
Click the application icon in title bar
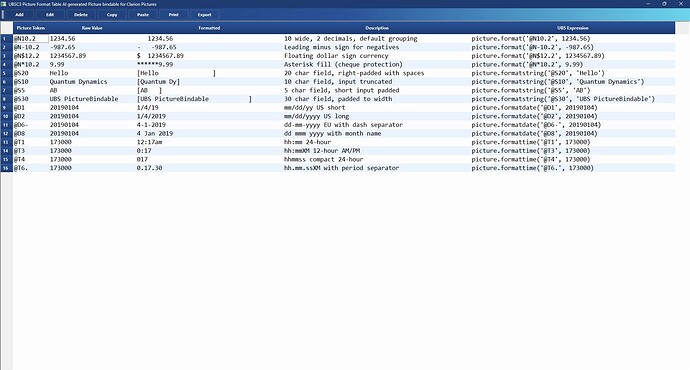pyautogui.click(x=4, y=4)
